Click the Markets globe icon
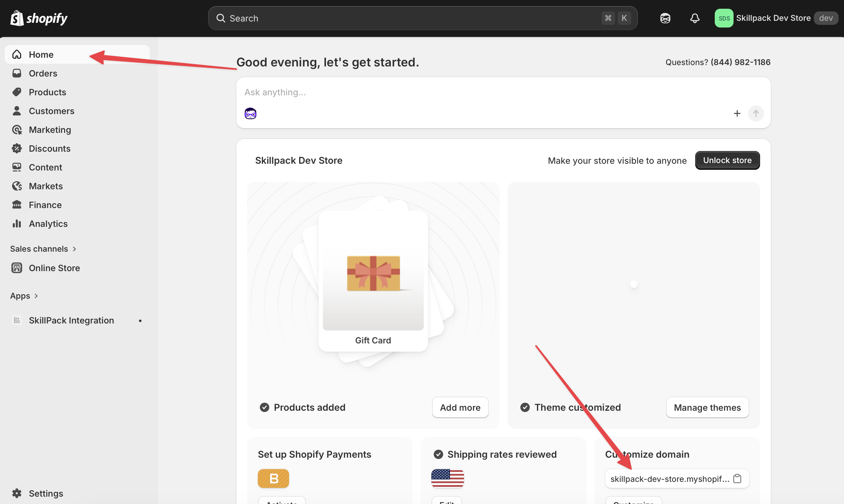 pyautogui.click(x=17, y=186)
